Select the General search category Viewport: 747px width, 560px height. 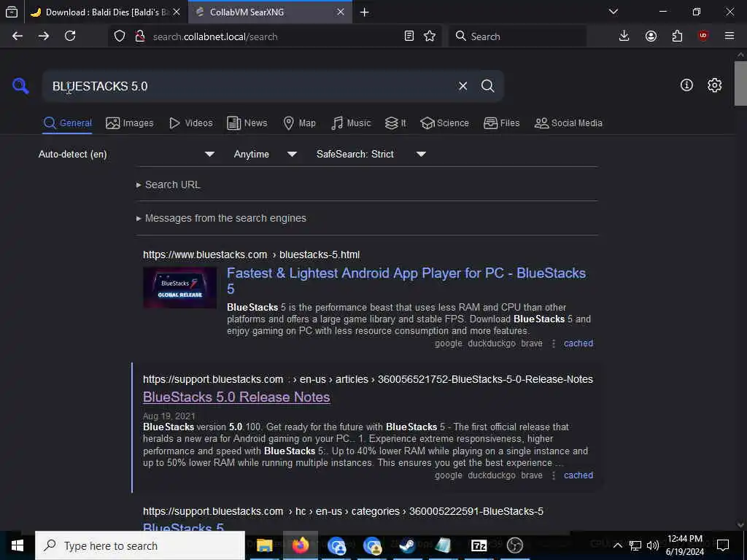(x=67, y=122)
